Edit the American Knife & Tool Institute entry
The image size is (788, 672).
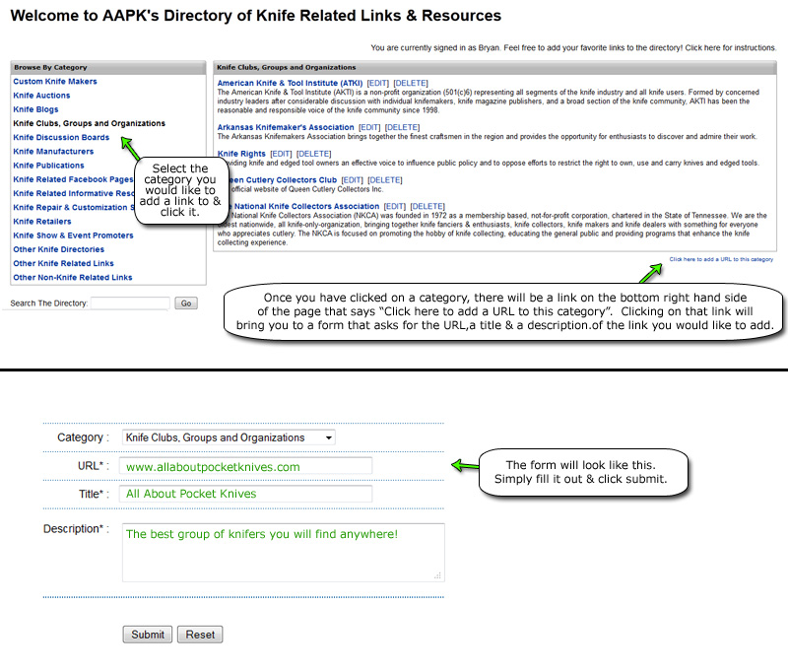point(378,84)
